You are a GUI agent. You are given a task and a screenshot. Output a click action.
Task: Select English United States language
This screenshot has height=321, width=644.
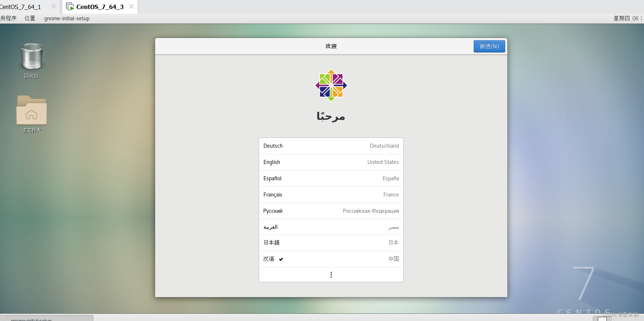click(x=331, y=162)
